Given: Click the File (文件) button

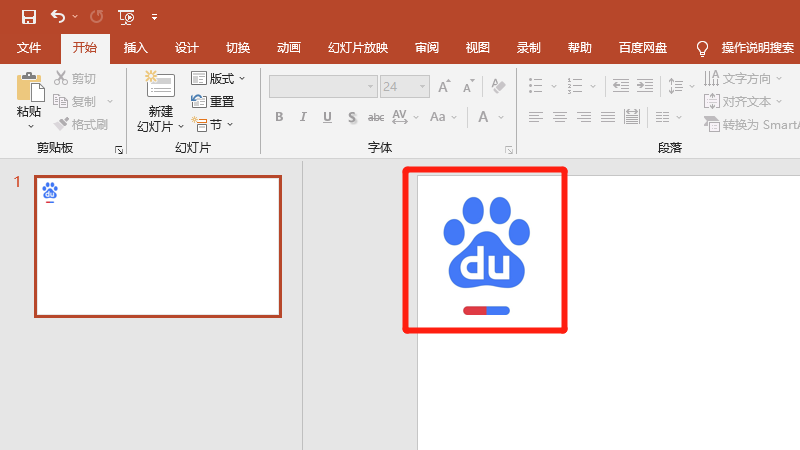Looking at the screenshot, I should point(30,48).
